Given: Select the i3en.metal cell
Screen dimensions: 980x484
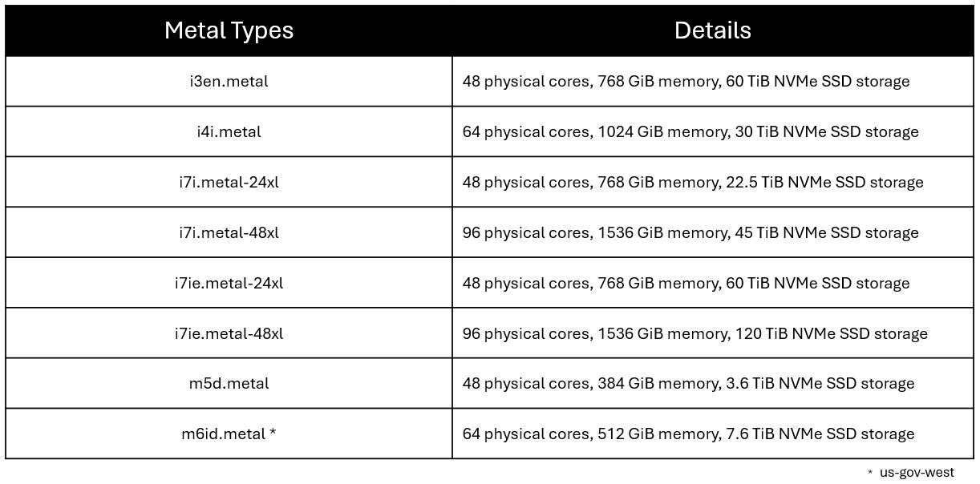Looking at the screenshot, I should 229,81.
